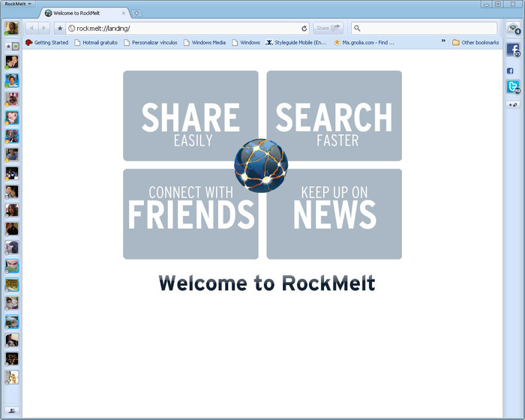Show favorite friends with the star toggle
This screenshot has height=420, width=525.
tap(8, 46)
